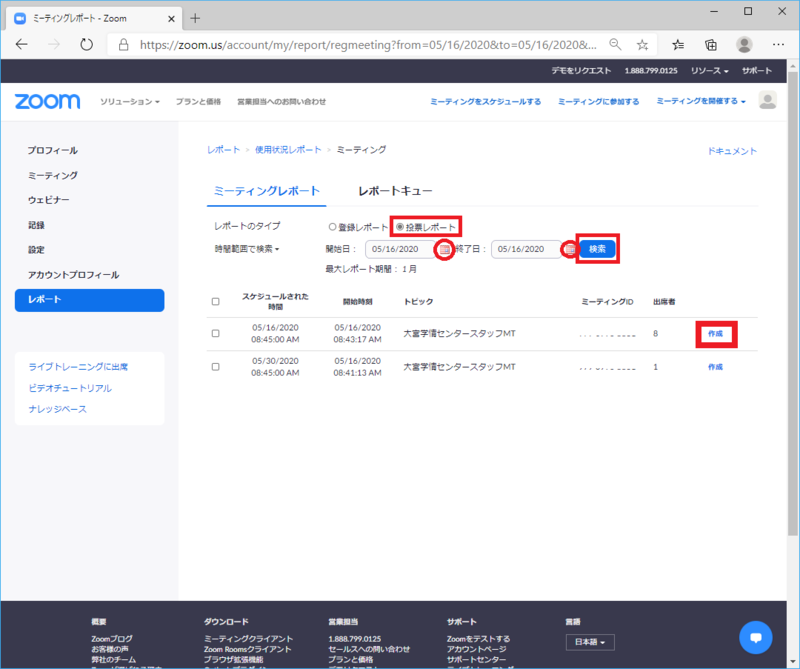
Task: Open the Favorites list icon
Action: pyautogui.click(x=678, y=45)
